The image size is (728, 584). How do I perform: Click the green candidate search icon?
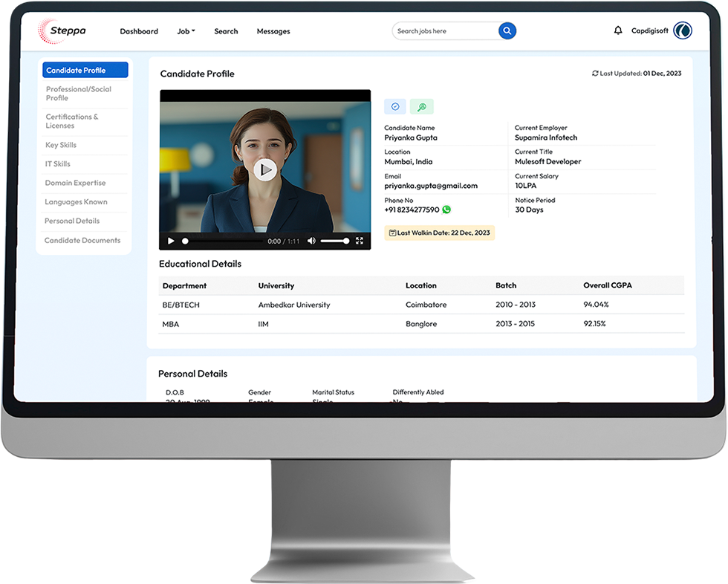pyautogui.click(x=421, y=107)
